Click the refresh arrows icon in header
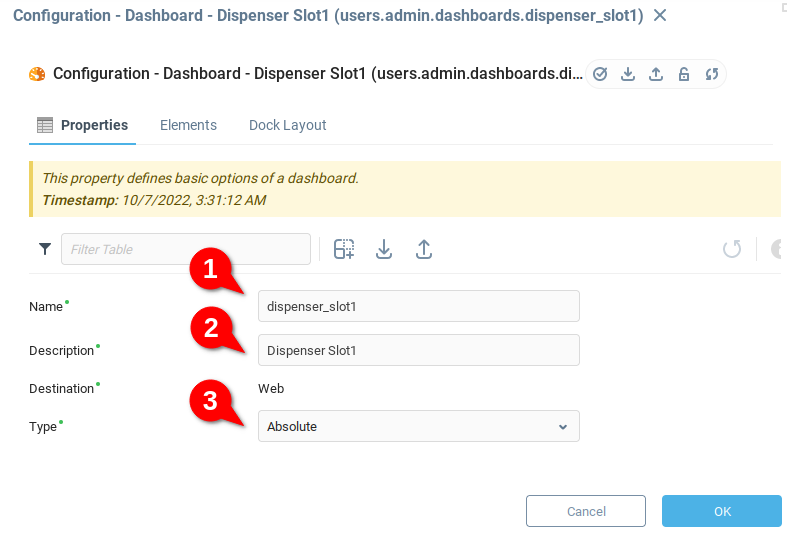This screenshot has width=787, height=534. tap(712, 74)
